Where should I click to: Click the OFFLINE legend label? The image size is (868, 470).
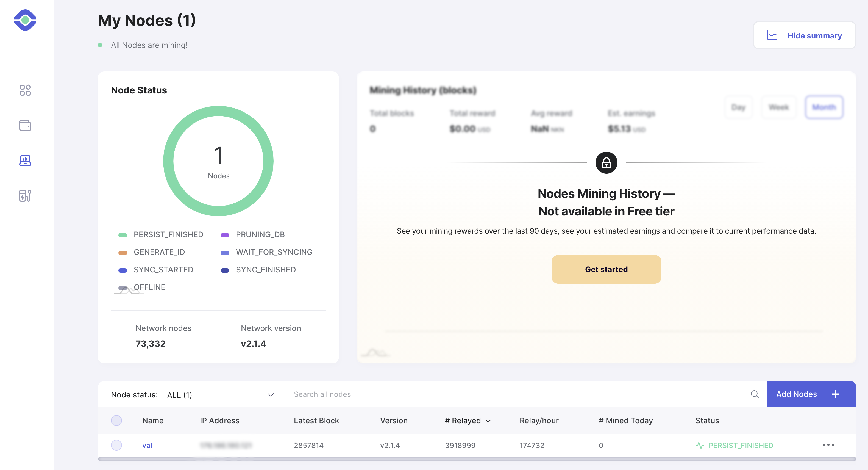(x=149, y=287)
